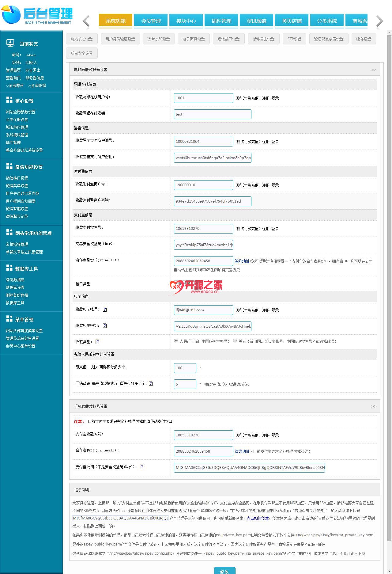Switch to 后台安全设置 sub-tab
Image resolution: width=392 pixels, height=574 pixels.
tap(81, 53)
